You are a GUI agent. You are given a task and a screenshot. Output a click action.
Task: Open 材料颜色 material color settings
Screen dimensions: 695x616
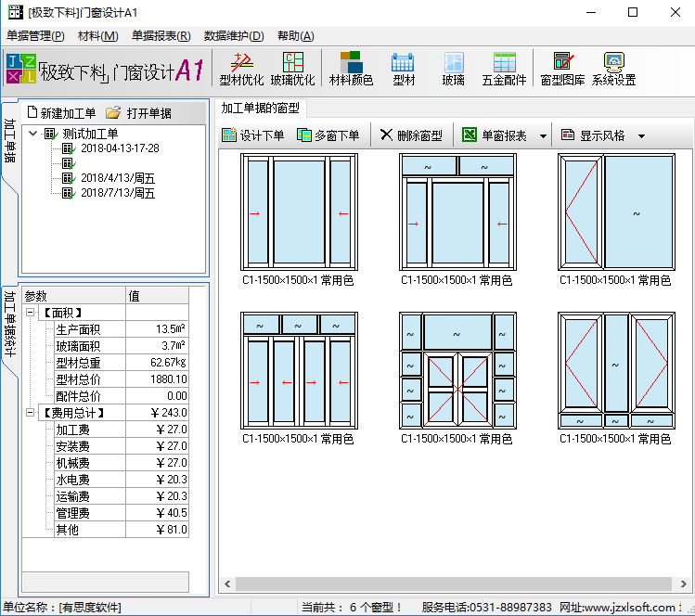(x=351, y=69)
